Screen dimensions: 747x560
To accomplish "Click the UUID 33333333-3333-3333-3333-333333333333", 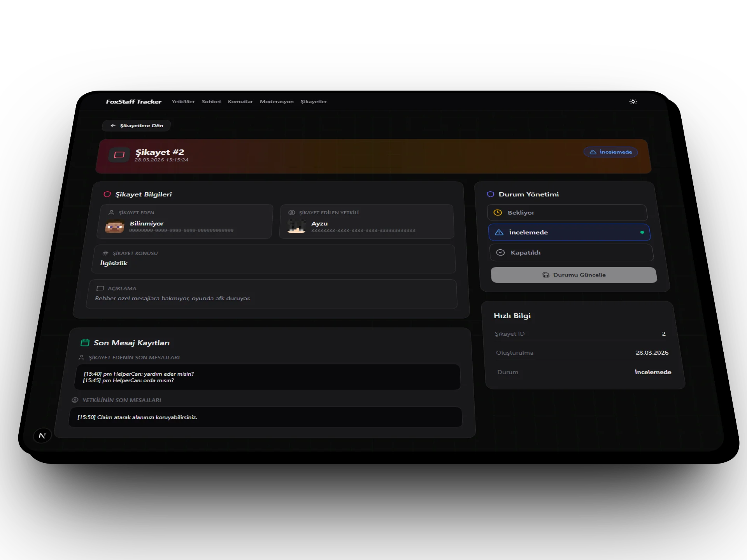I will [x=363, y=230].
